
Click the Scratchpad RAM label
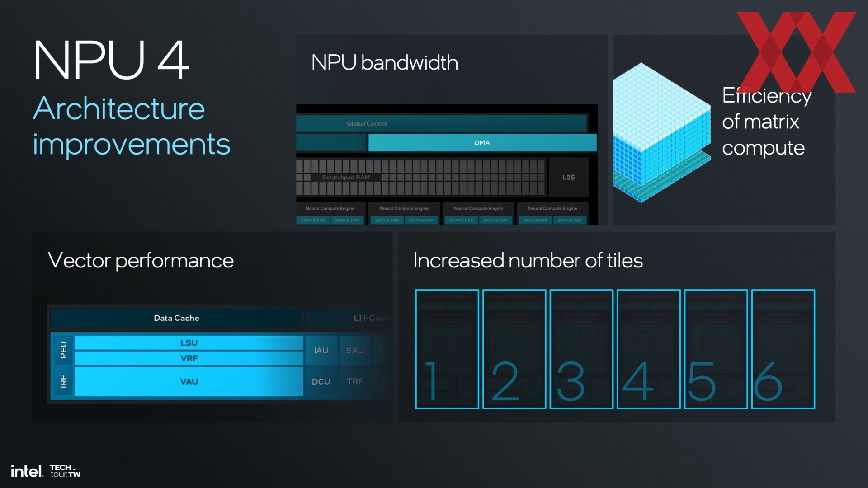(x=346, y=178)
